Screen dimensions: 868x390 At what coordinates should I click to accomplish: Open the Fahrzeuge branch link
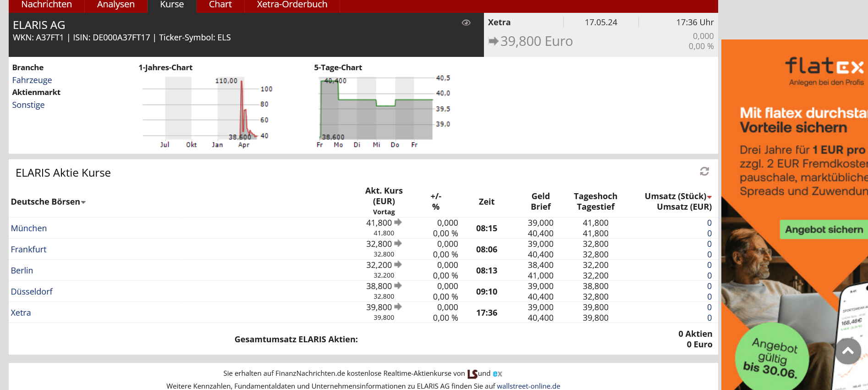pos(32,80)
